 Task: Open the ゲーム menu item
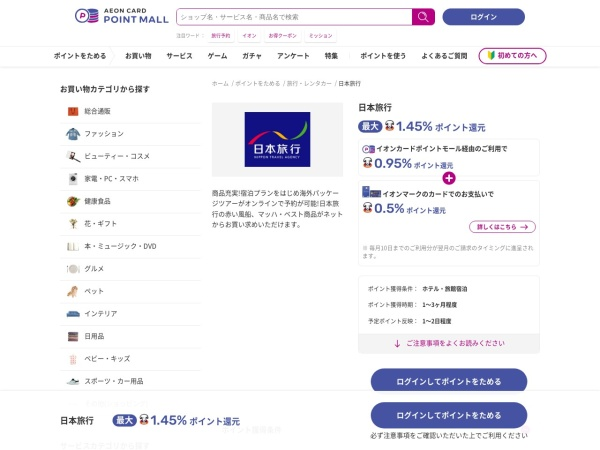(217, 56)
